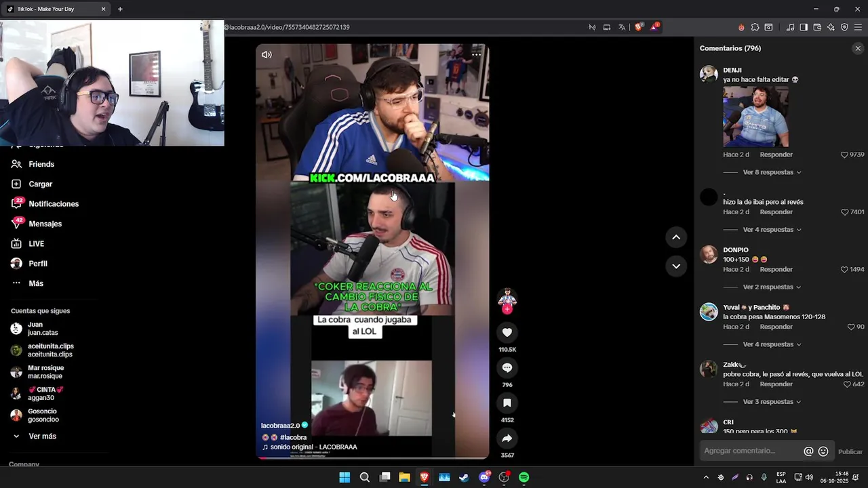Open browser extensions puzzle icon
The image size is (868, 488).
(755, 27)
